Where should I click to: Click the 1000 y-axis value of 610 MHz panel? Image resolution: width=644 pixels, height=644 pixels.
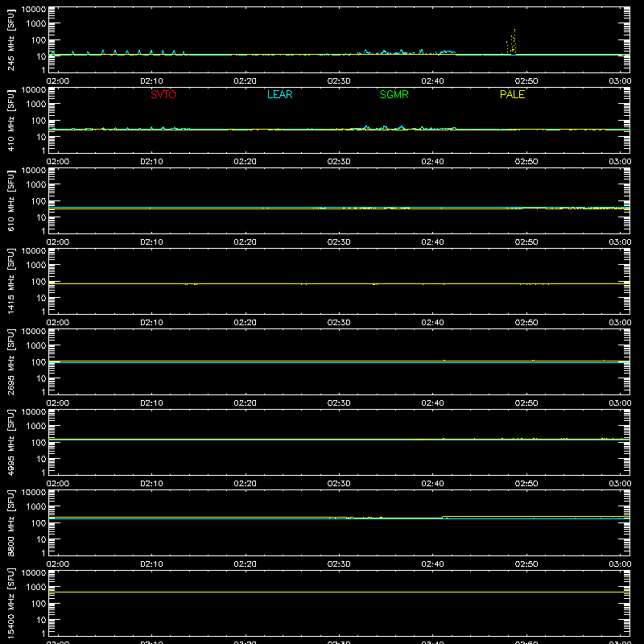[36, 185]
